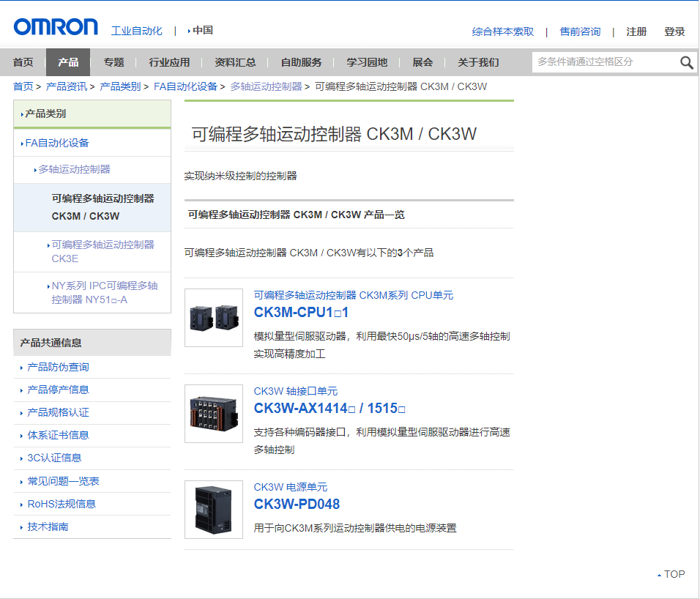Image resolution: width=700 pixels, height=599 pixels.
Task: Open the 售前咨询 pre-sales consultation link
Action: [580, 32]
